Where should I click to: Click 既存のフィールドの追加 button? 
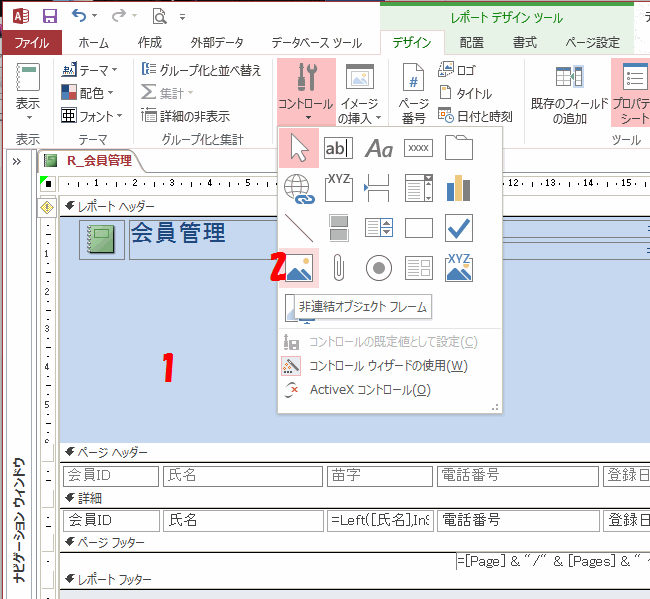[x=569, y=94]
